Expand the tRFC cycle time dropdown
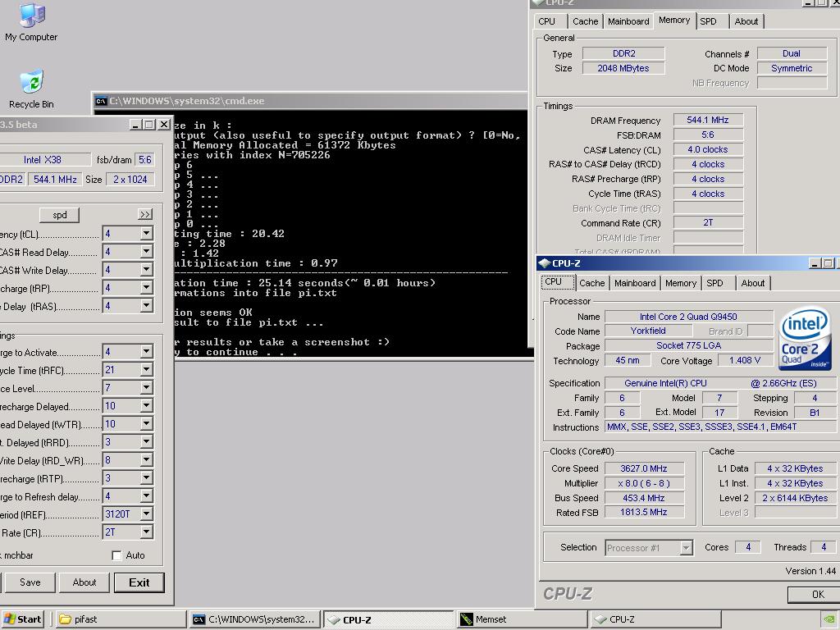This screenshot has height=630, width=840. [x=146, y=370]
